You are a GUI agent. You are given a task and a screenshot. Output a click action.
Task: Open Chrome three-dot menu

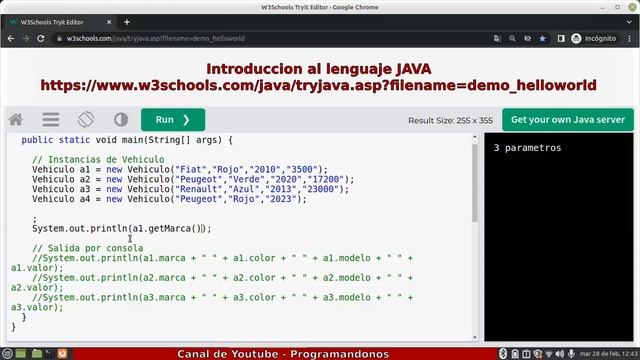pos(629,38)
